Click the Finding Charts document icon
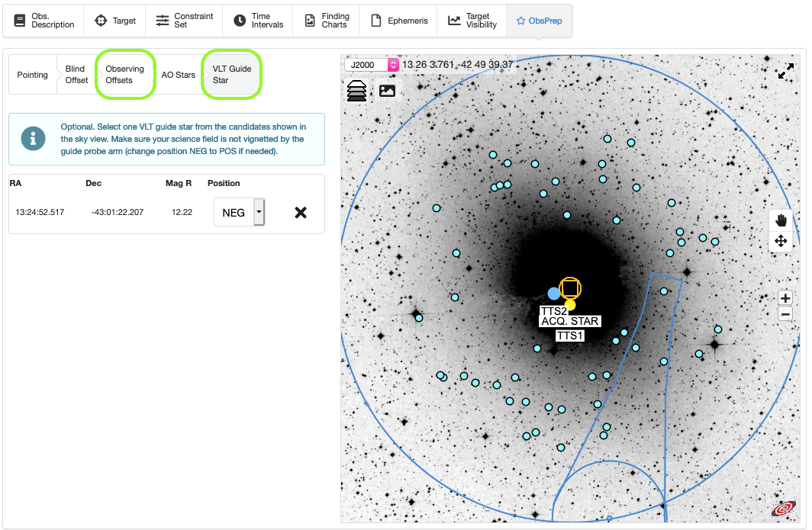The height and width of the screenshot is (530, 812). (310, 21)
